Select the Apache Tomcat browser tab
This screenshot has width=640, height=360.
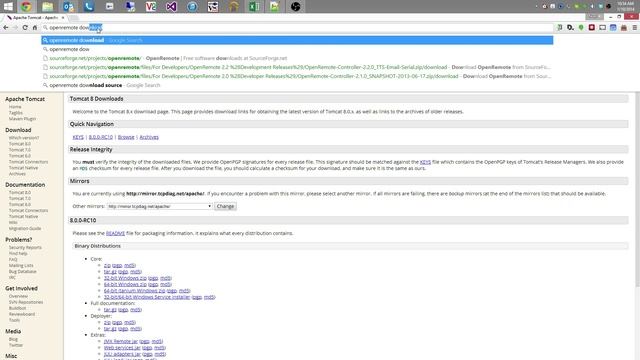[35, 18]
